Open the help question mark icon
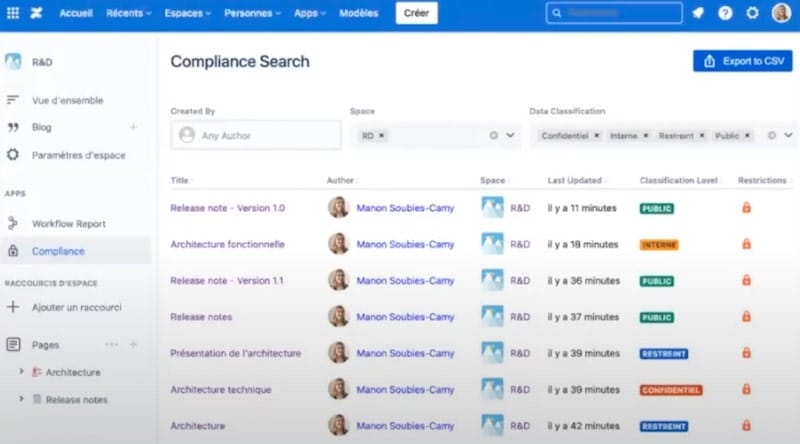This screenshot has height=444, width=800. click(x=725, y=13)
